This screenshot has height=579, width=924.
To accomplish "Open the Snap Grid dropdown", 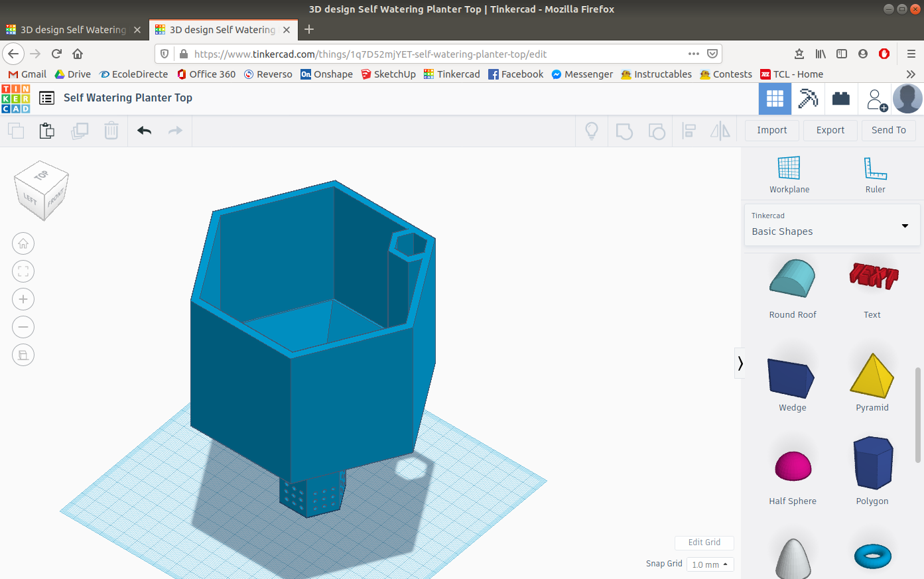I will tap(709, 564).
